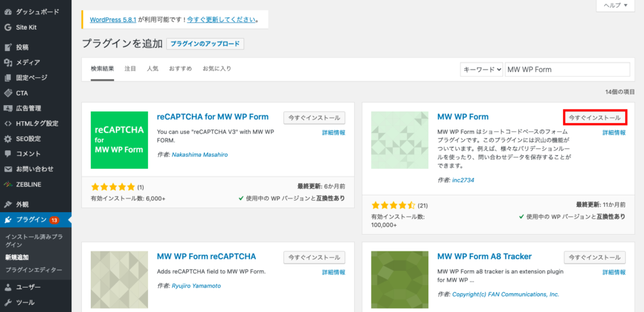
Task: Open Site Kit from the sidebar
Action: tap(7, 27)
